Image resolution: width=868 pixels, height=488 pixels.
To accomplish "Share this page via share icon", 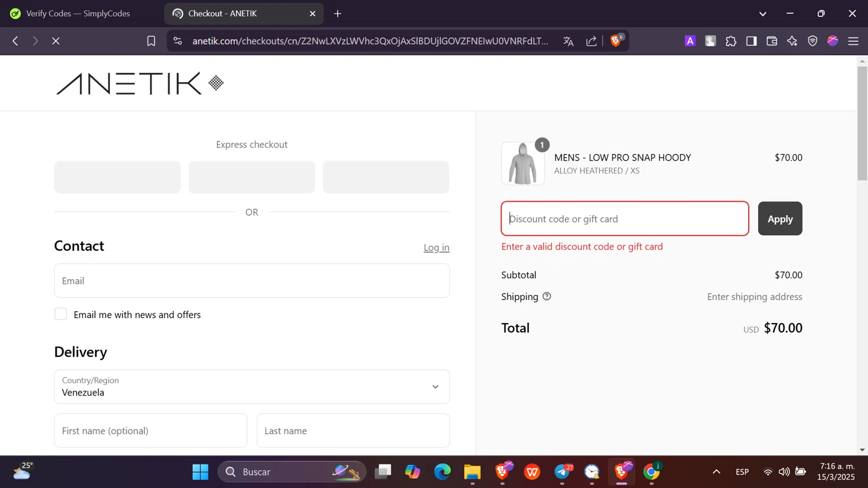I will [x=591, y=41].
